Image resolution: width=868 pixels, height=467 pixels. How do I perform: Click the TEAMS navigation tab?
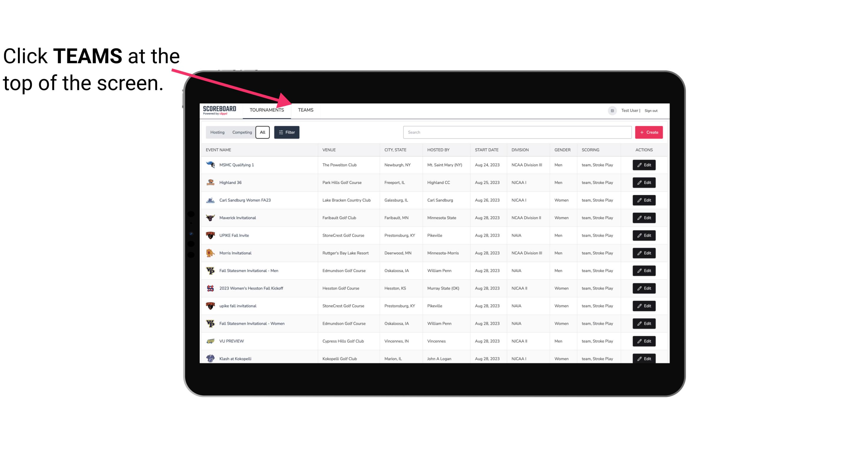coord(305,110)
